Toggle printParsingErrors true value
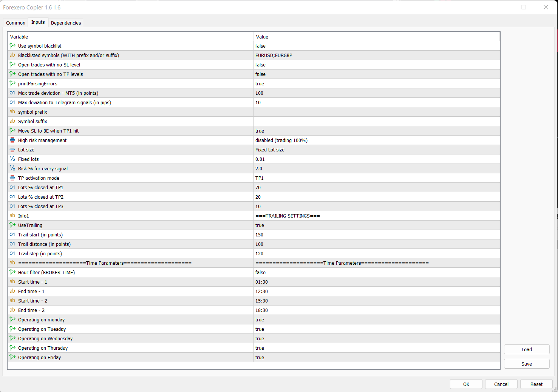Image resolution: width=558 pixels, height=392 pixels. pyautogui.click(x=377, y=83)
